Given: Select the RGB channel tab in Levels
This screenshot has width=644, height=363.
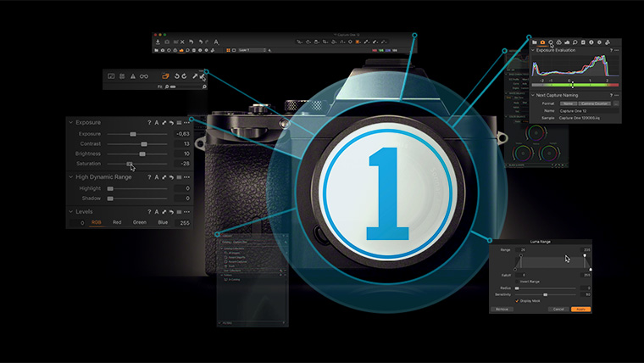Looking at the screenshot, I should (96, 222).
